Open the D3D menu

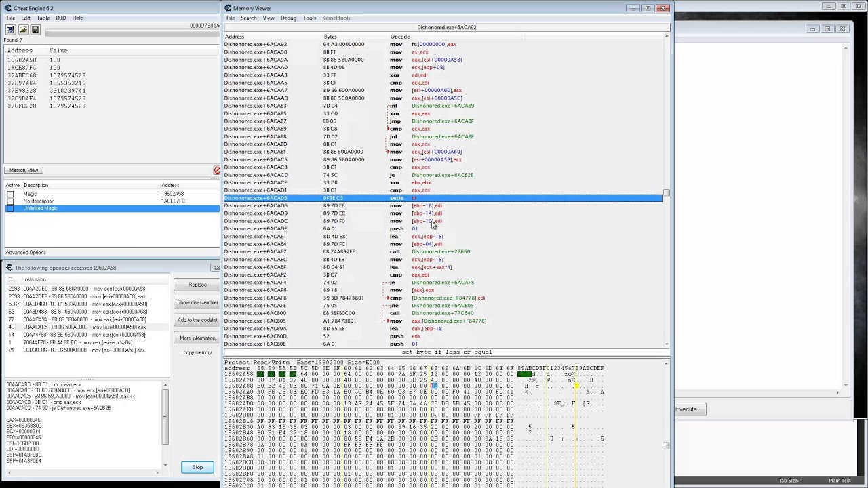61,18
